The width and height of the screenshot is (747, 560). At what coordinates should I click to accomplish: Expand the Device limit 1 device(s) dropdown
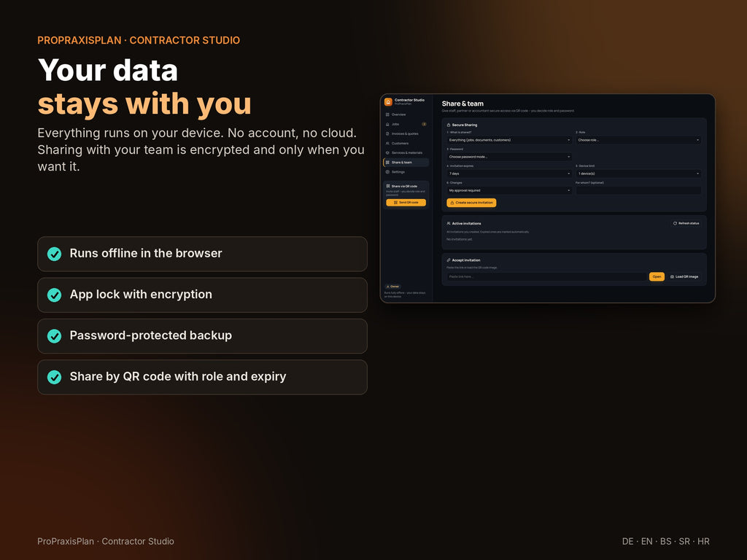click(638, 174)
